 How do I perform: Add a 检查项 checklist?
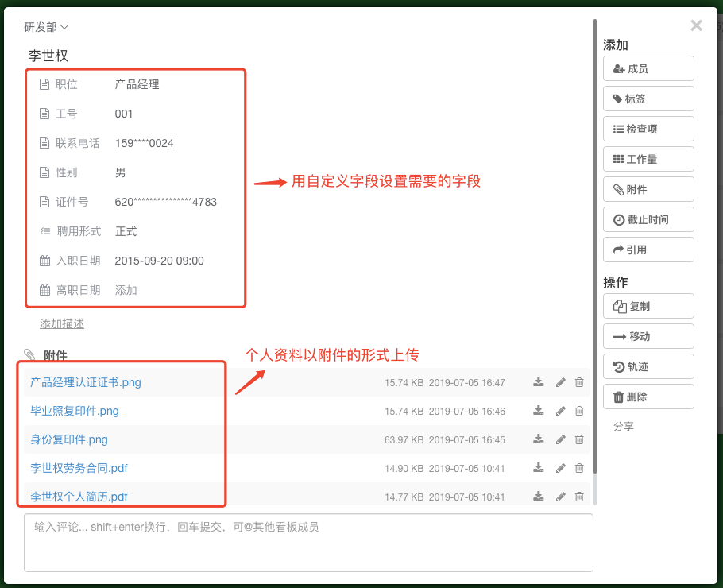pyautogui.click(x=648, y=129)
